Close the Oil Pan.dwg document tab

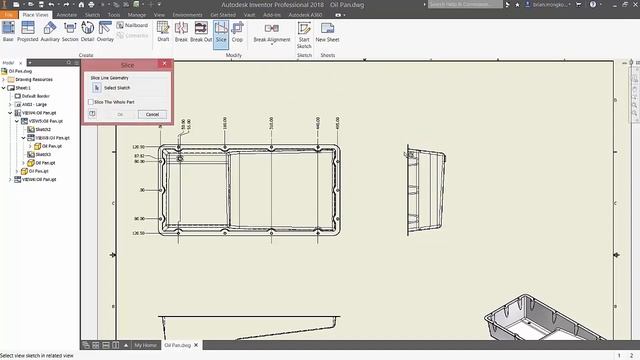pos(196,345)
